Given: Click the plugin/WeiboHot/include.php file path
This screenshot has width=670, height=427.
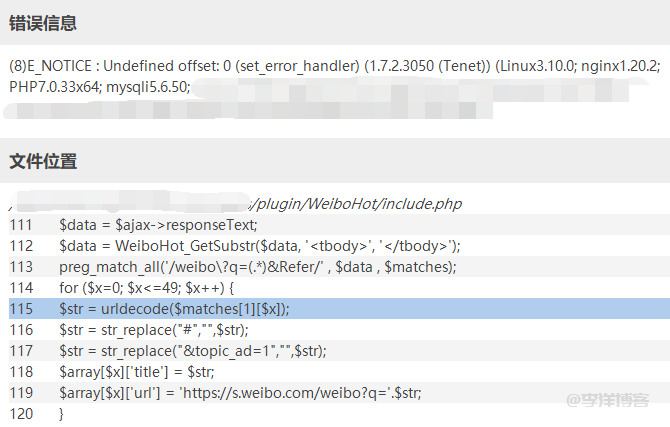Looking at the screenshot, I should click(x=355, y=203).
